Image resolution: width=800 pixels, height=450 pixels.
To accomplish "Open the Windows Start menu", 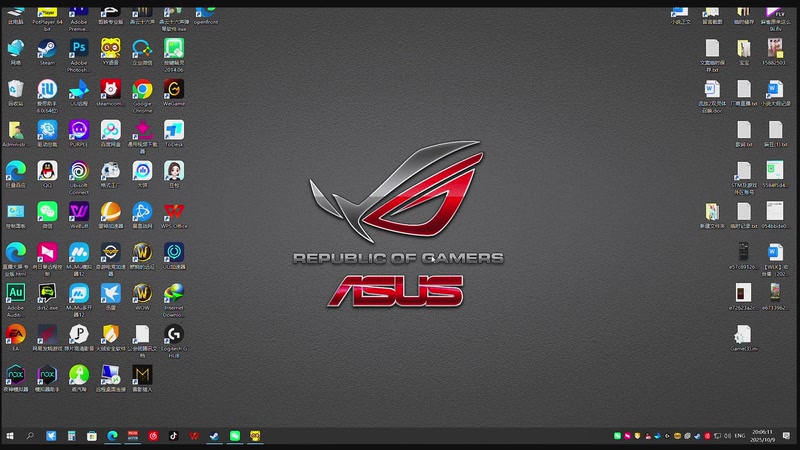I will (x=10, y=436).
